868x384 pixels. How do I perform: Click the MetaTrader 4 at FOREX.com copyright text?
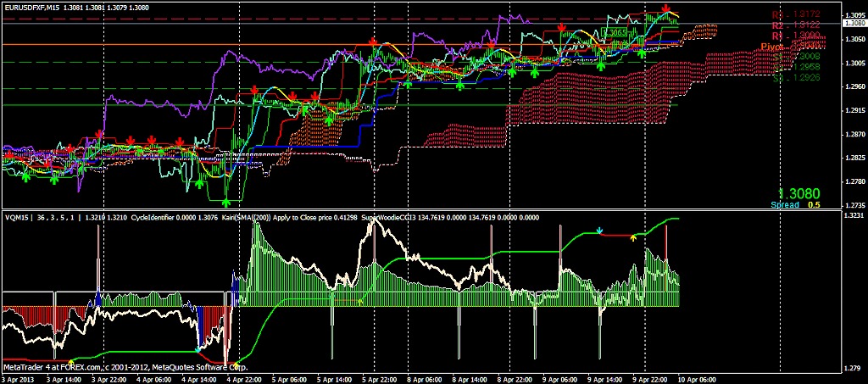[125, 368]
